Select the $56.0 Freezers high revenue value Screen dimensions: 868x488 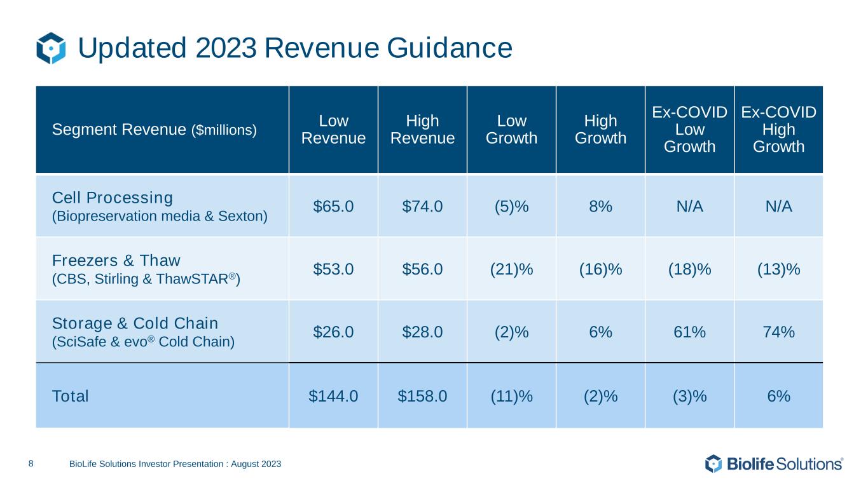click(x=422, y=269)
